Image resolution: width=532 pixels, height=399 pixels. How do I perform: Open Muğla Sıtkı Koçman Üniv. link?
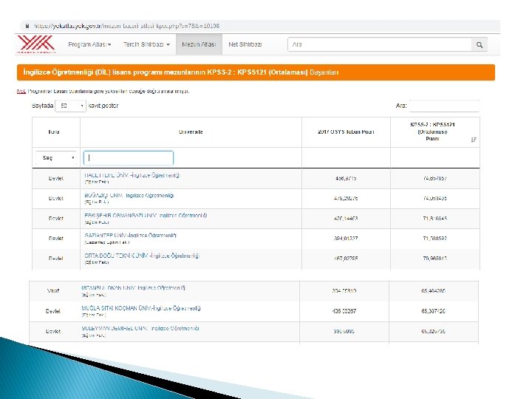141,308
